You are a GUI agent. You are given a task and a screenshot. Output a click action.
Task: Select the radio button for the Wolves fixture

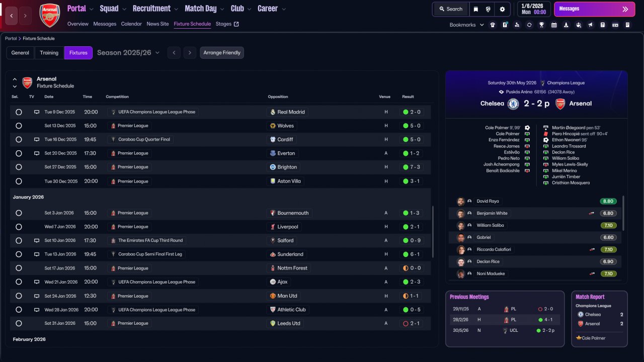pyautogui.click(x=19, y=126)
